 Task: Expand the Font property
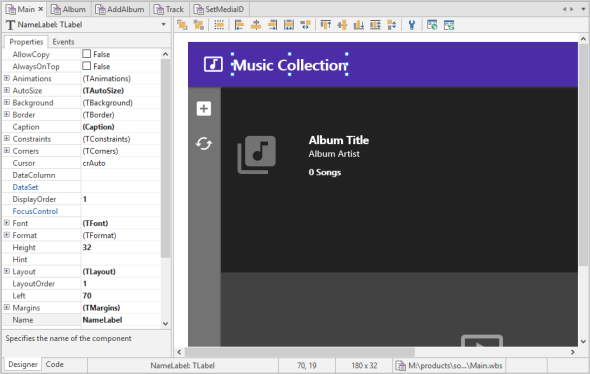(7, 223)
